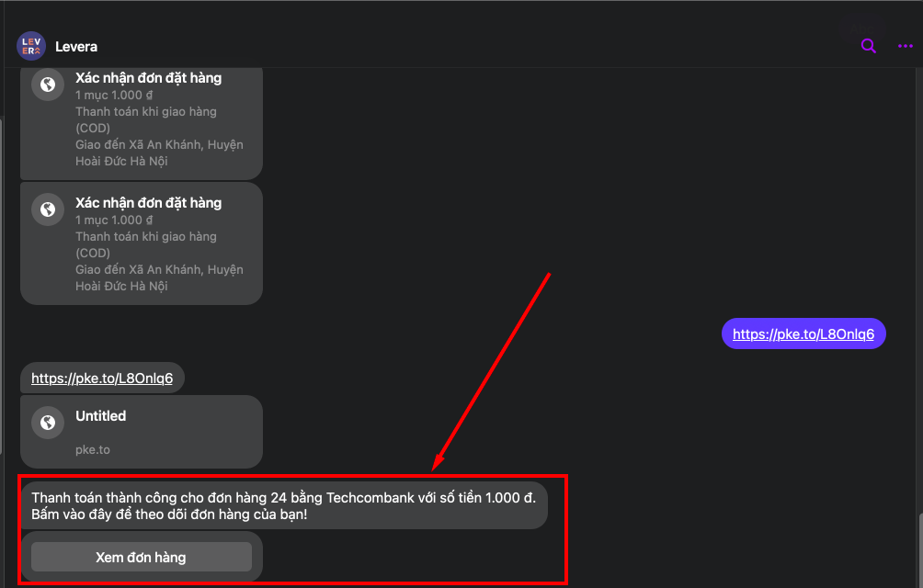Select the topmost "Xác nhận đơn đặt hàng" title
The width and height of the screenshot is (923, 588).
coord(148,78)
